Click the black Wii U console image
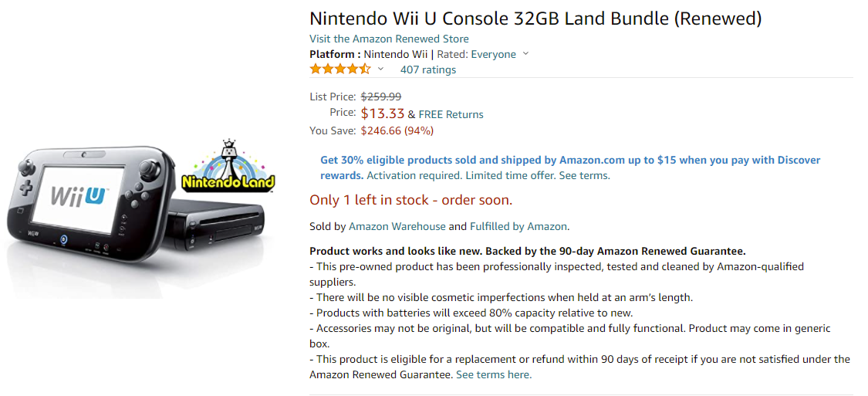The width and height of the screenshot is (868, 396). pyautogui.click(x=221, y=226)
